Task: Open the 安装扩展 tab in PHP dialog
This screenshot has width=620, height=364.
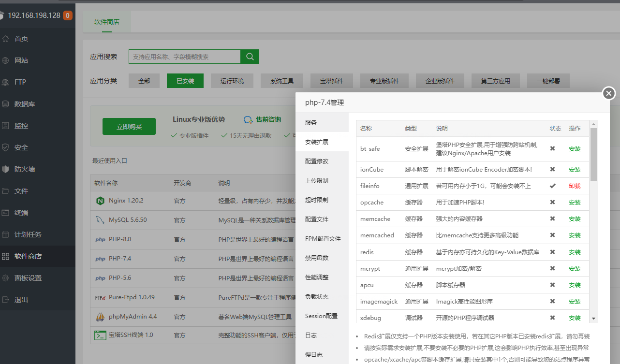Action: (322, 142)
